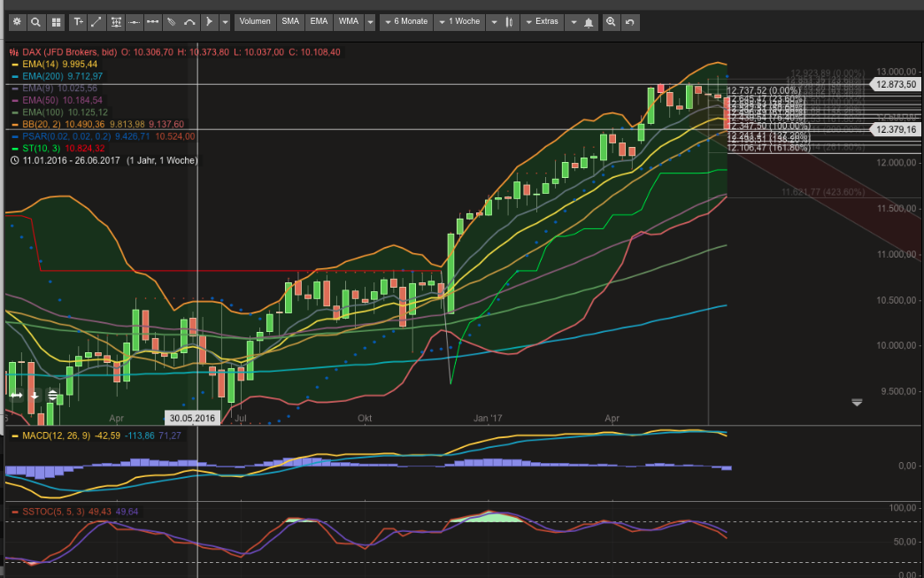The width and height of the screenshot is (924, 578).
Task: Expand the indicators dropdown after WMA
Action: click(370, 22)
